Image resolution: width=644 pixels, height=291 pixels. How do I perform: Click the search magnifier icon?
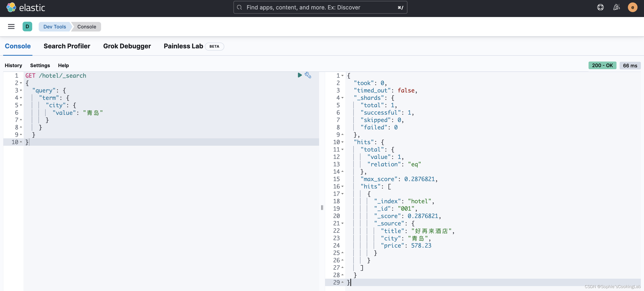tap(239, 7)
